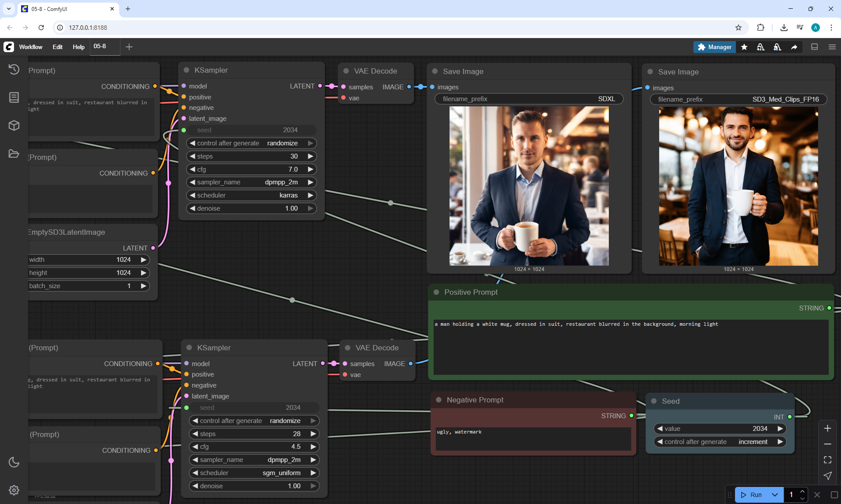841x504 pixels.
Task: Click the Manager button
Action: [714, 47]
